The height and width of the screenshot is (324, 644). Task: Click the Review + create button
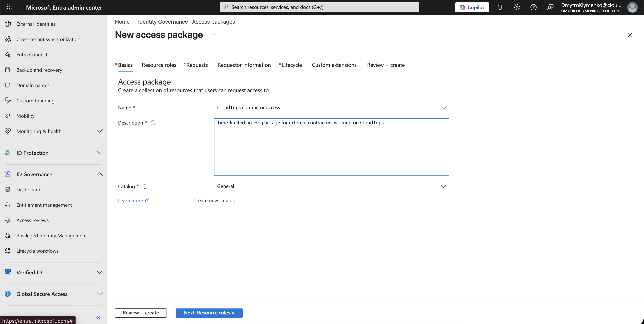point(141,313)
